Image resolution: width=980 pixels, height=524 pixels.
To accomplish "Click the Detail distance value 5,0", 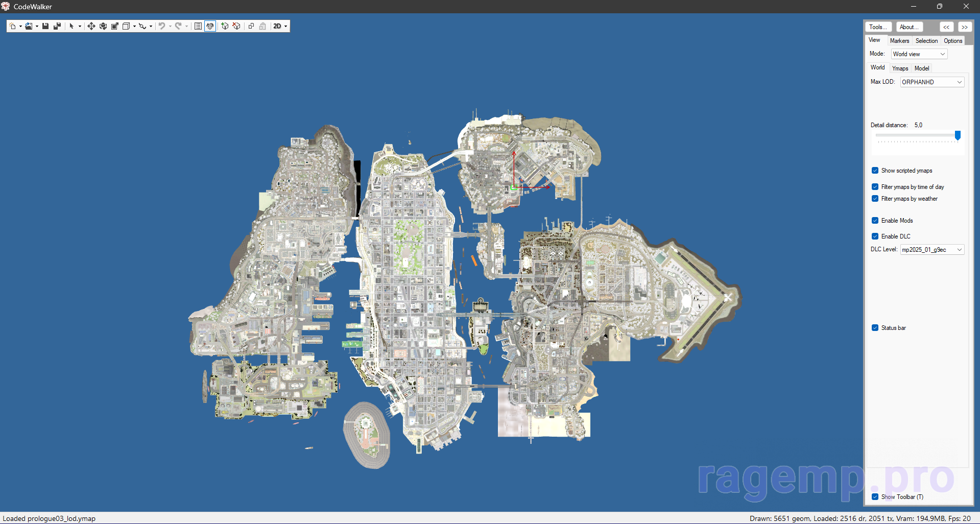I will tap(918, 125).
